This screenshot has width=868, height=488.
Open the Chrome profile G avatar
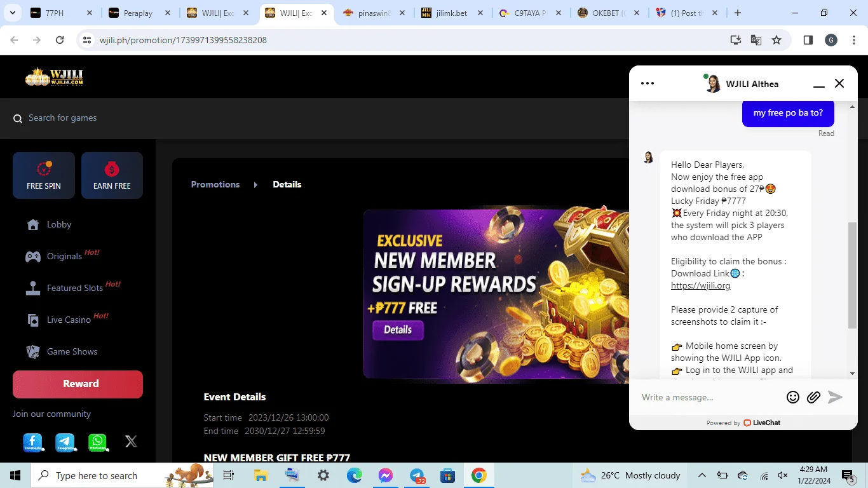click(831, 40)
